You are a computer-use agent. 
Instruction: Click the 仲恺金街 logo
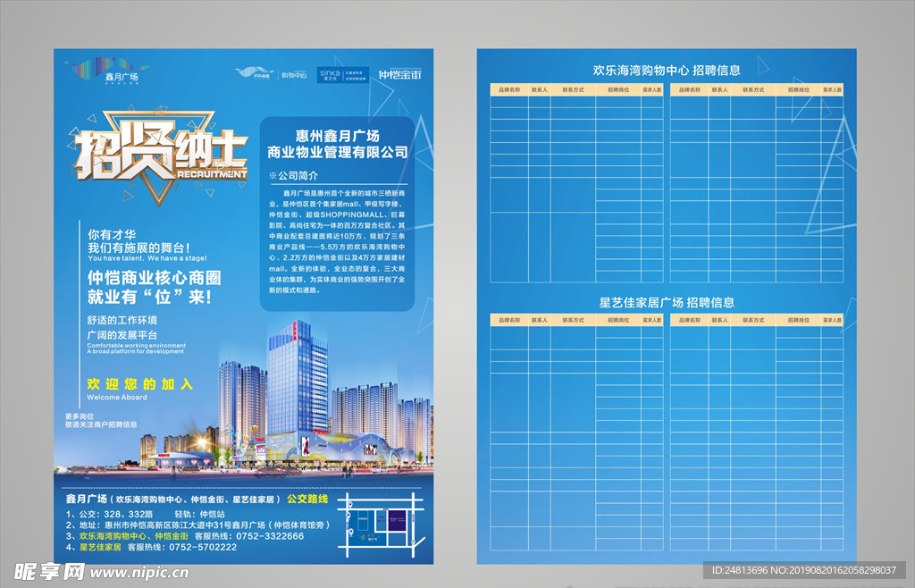(399, 75)
